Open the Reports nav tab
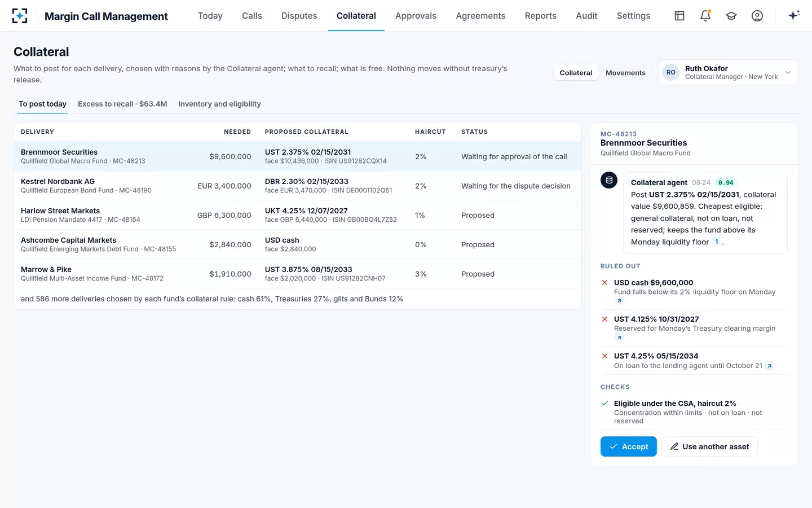 541,16
